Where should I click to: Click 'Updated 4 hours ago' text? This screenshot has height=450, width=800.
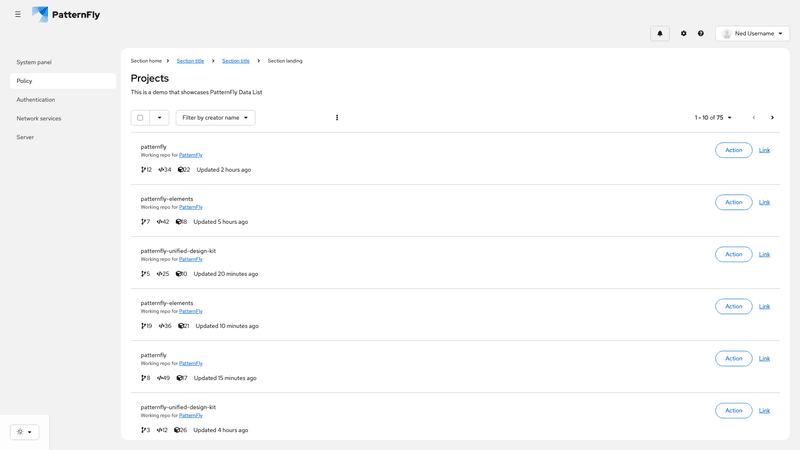coord(221,430)
